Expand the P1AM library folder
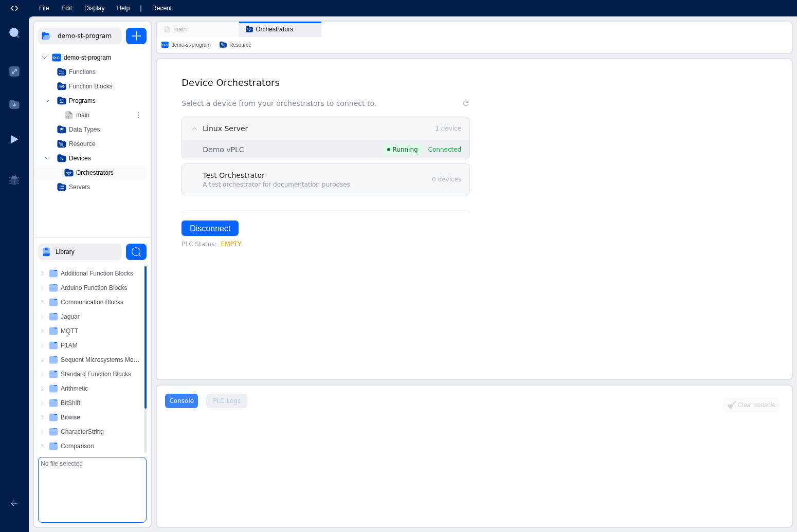 [x=42, y=345]
